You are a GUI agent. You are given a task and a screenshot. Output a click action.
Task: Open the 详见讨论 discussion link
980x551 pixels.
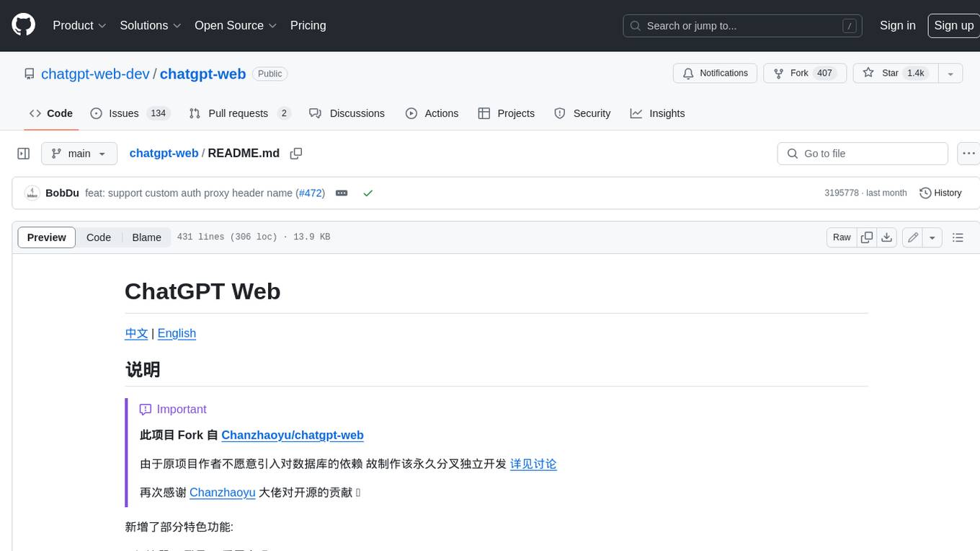pos(533,464)
